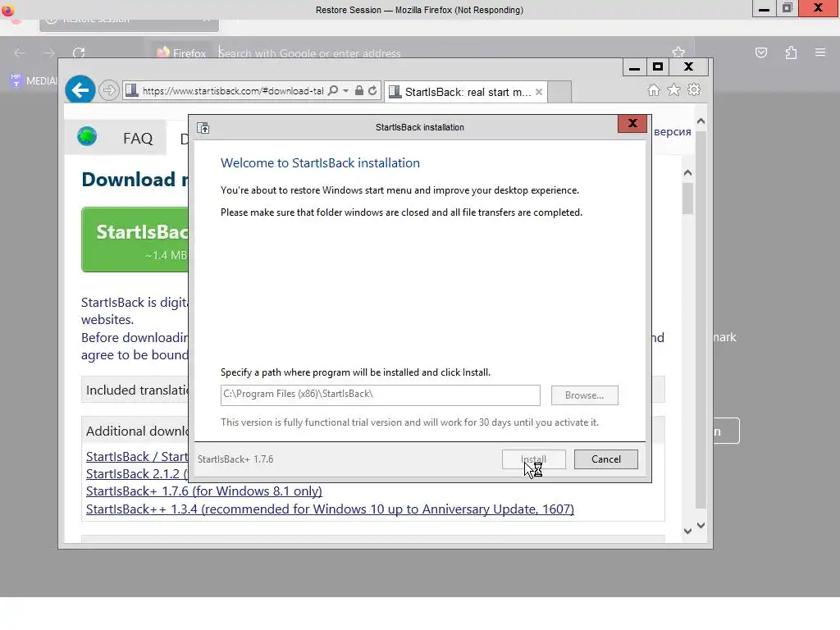Image resolution: width=840 pixels, height=630 pixels.
Task: Click the Russian версия language link
Action: coord(673,131)
